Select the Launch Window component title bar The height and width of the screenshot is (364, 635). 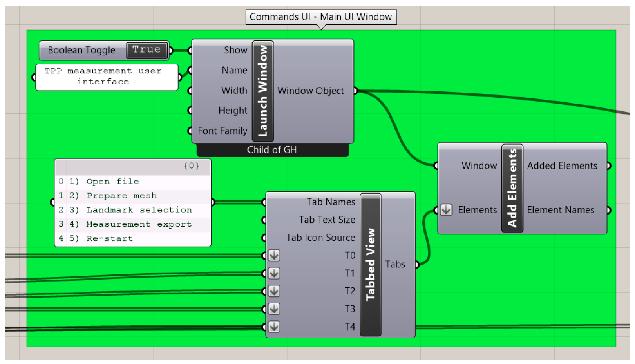click(x=263, y=91)
